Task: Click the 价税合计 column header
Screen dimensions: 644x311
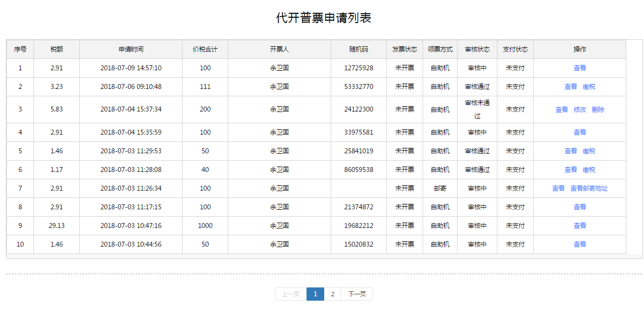Action: [205, 49]
